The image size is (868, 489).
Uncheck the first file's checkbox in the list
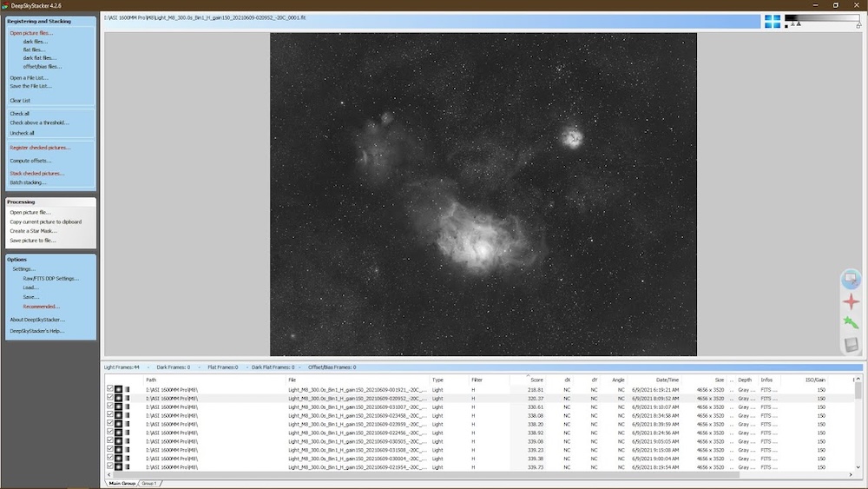pos(110,389)
